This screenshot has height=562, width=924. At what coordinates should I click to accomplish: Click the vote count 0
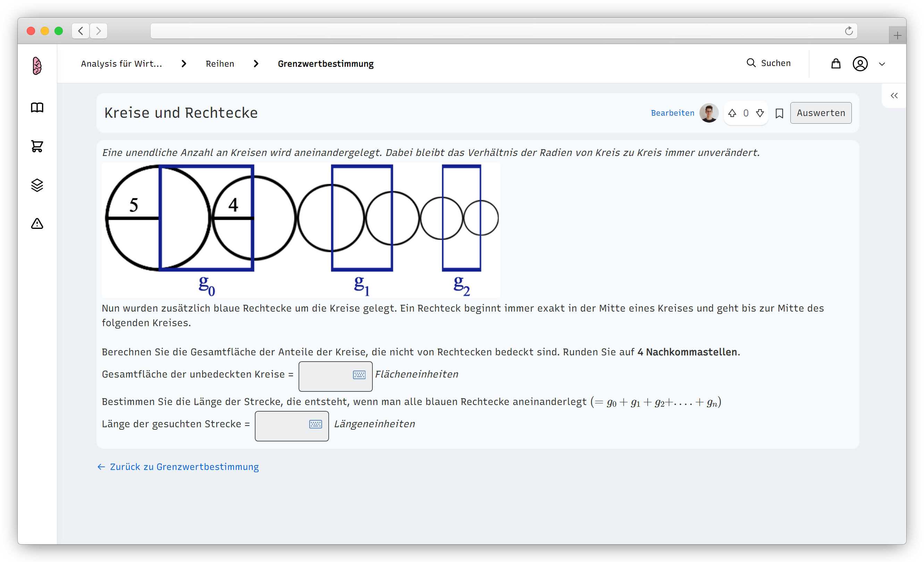coord(746,113)
